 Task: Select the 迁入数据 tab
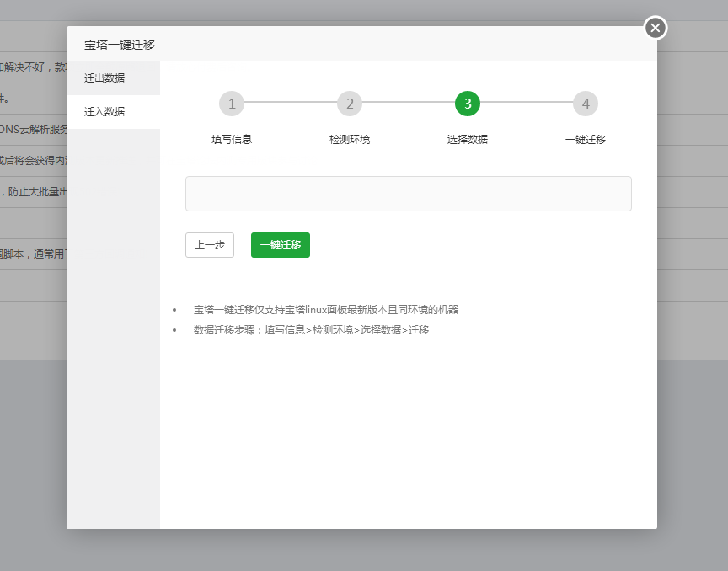click(114, 112)
